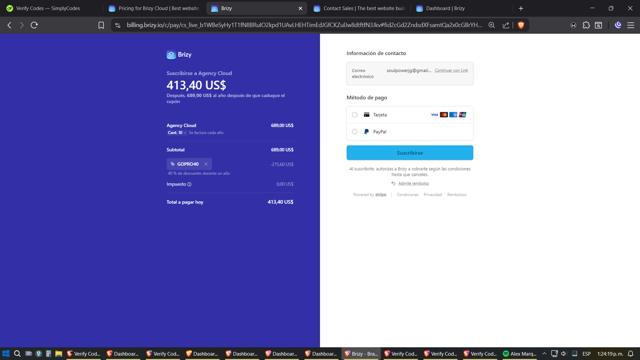Open Brave Shields lion icon

coord(521,25)
